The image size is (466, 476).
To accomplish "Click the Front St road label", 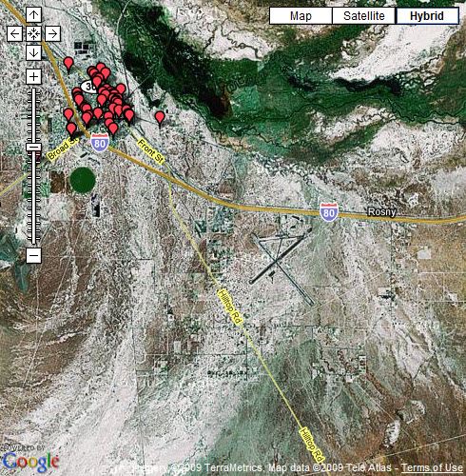I will pos(151,151).
